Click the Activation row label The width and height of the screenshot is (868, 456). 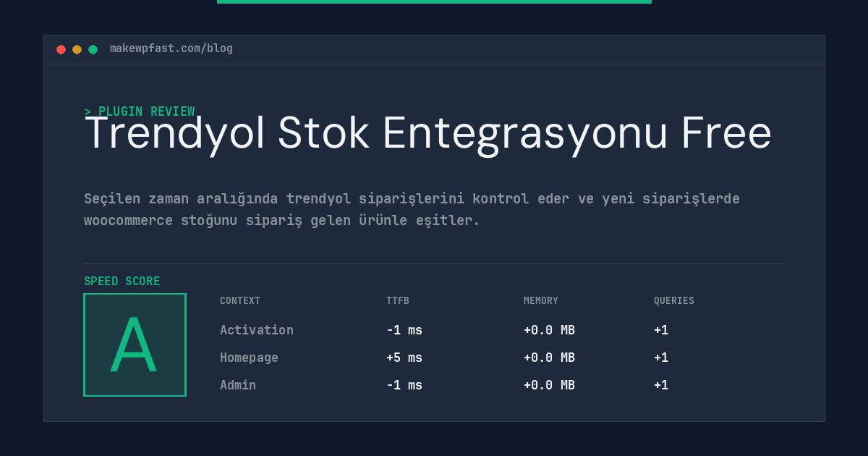[x=257, y=330]
